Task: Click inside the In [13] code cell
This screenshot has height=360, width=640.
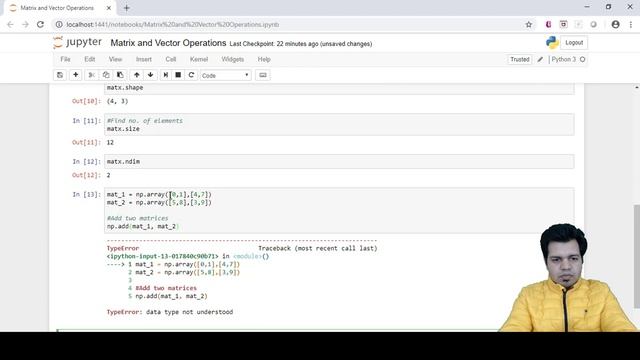Action: (x=339, y=210)
